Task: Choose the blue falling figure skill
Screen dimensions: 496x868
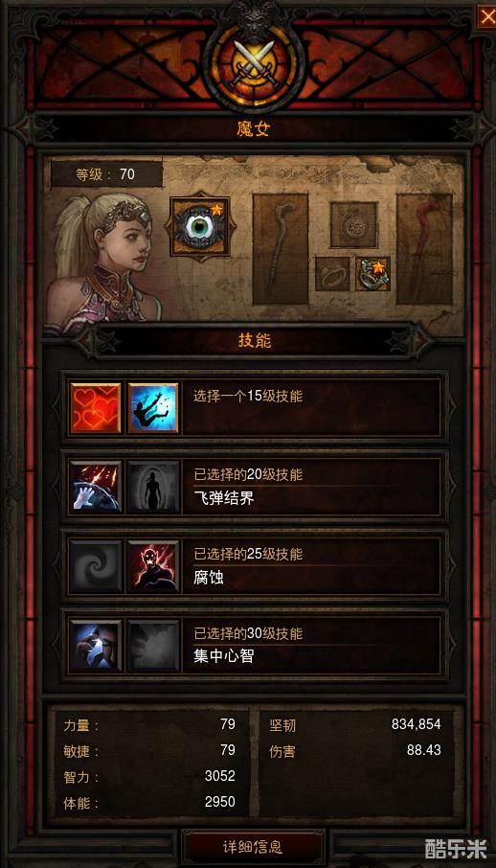Action: pos(153,408)
